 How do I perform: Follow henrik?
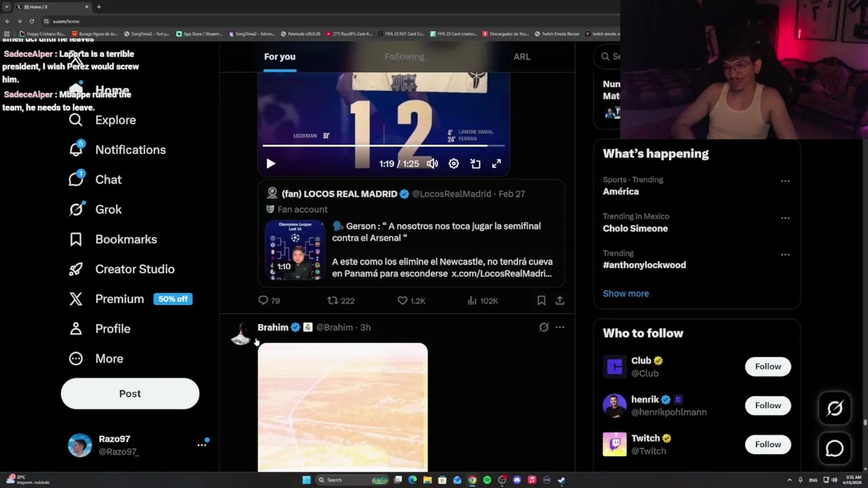click(768, 405)
